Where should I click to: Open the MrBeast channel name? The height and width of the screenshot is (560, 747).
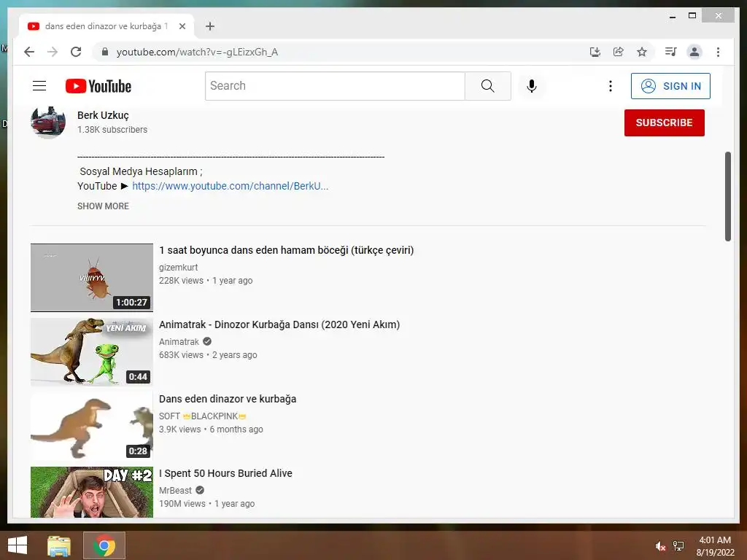click(x=175, y=491)
